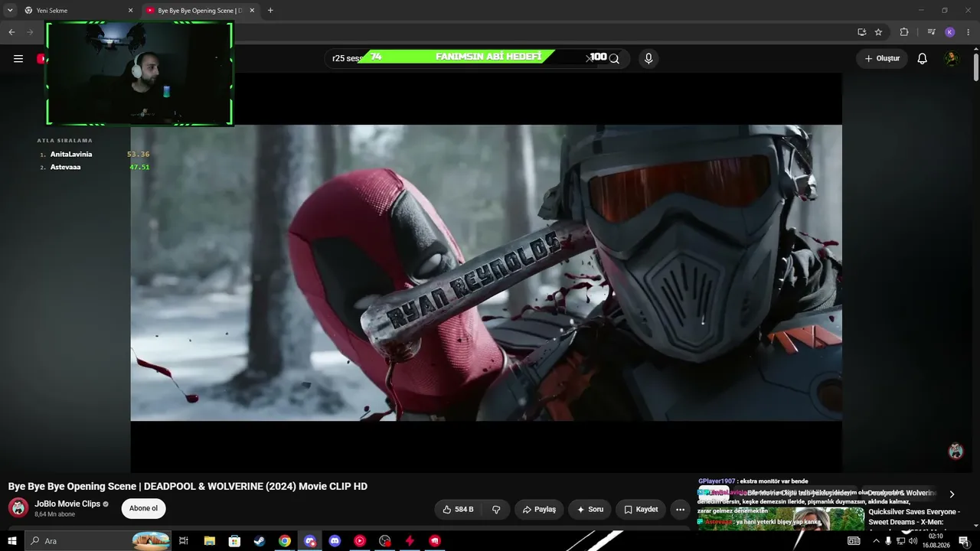Like the video with 584 B thumbs-up

[459, 510]
